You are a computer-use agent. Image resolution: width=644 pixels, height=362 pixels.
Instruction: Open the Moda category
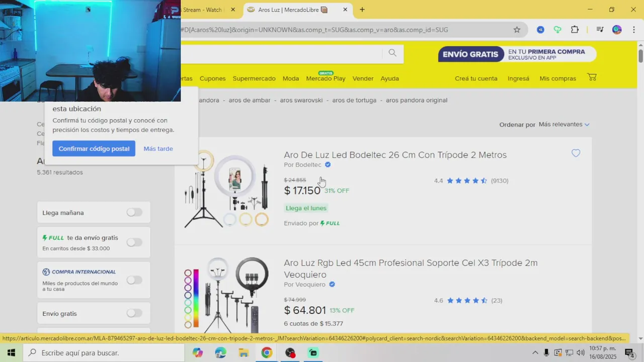291,78
